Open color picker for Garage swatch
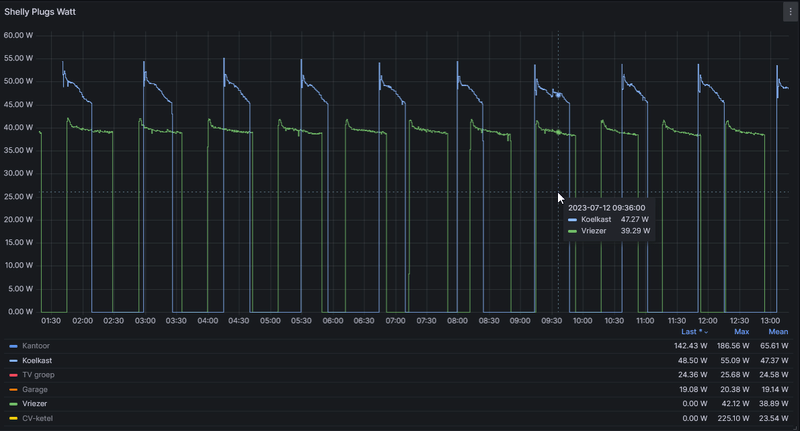Viewport: 800px width, 431px height. coord(14,390)
